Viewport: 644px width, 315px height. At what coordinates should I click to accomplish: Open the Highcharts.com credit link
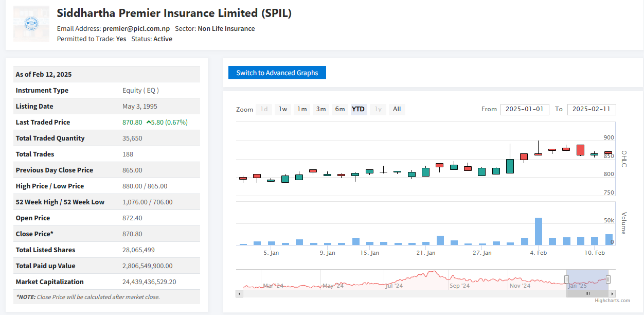point(612,301)
